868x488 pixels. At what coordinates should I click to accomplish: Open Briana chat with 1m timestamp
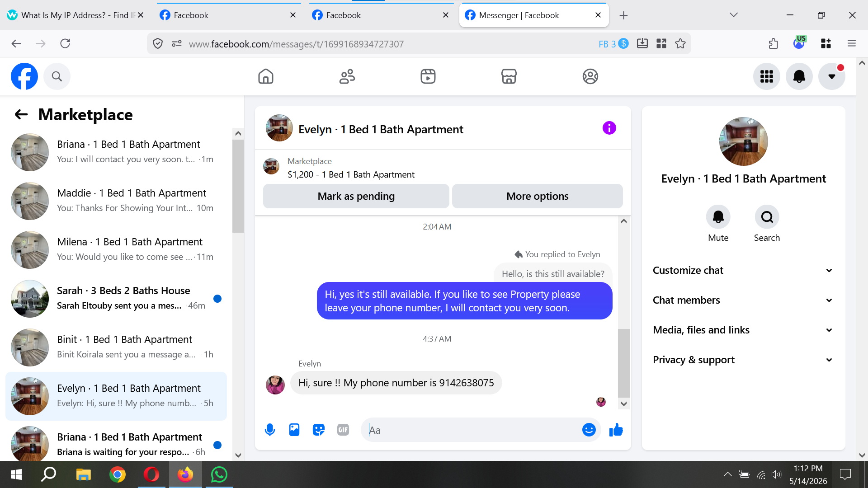(x=116, y=152)
